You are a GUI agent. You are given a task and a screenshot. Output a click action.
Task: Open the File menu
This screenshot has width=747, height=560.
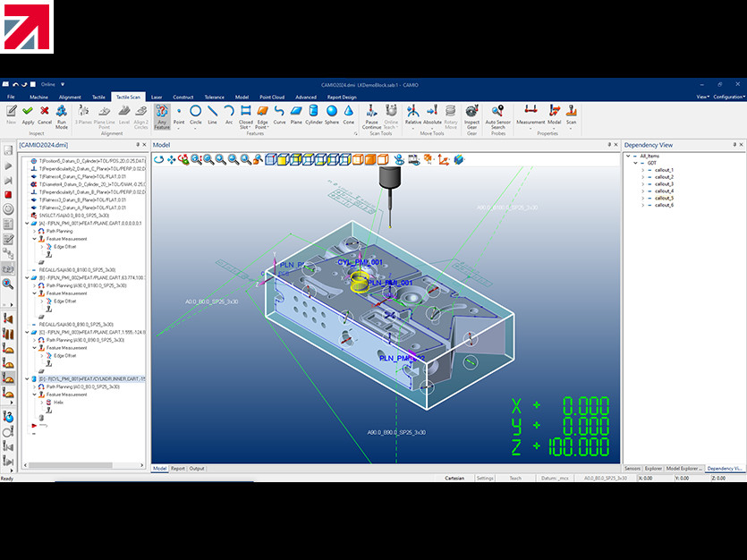(11, 97)
